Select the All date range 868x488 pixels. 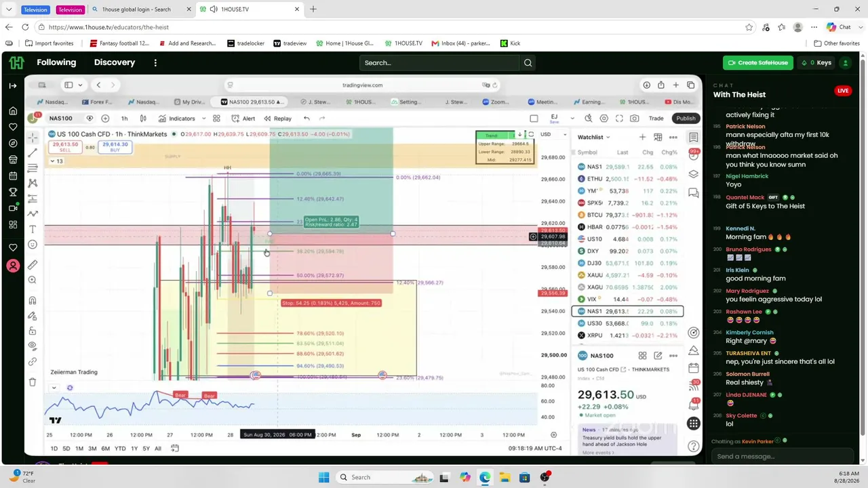[158, 448]
